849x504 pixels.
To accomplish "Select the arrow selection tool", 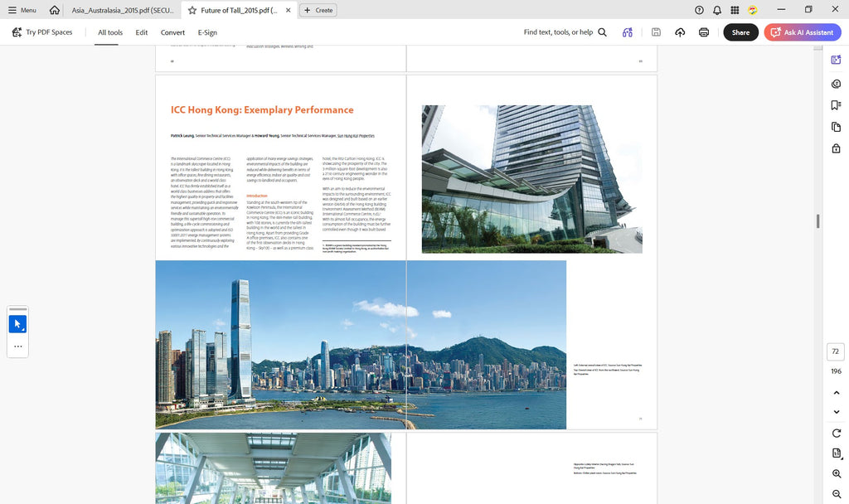I will 17,324.
